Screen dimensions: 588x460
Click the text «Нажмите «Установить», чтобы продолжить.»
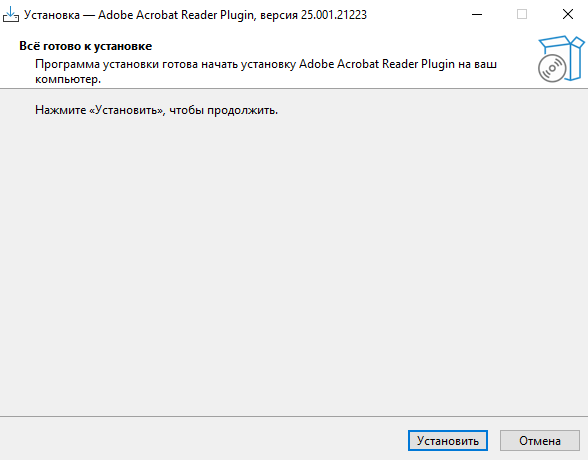click(156, 110)
